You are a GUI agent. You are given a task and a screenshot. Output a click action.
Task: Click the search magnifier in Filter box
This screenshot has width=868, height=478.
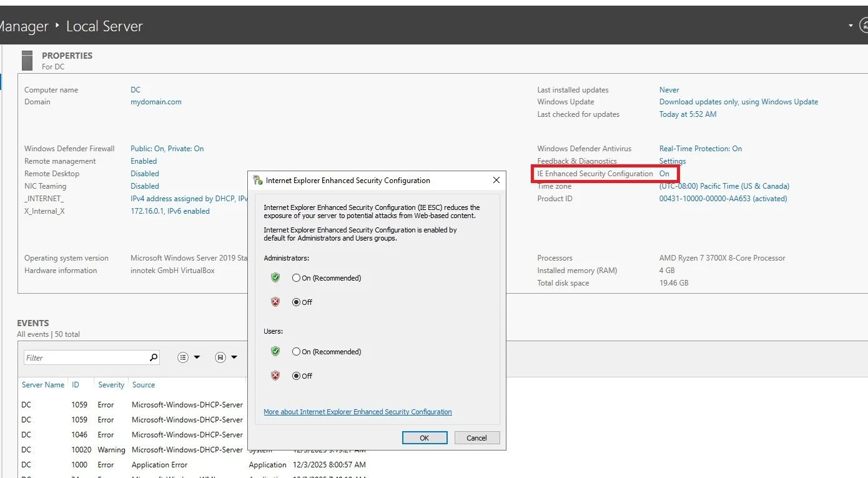point(154,357)
